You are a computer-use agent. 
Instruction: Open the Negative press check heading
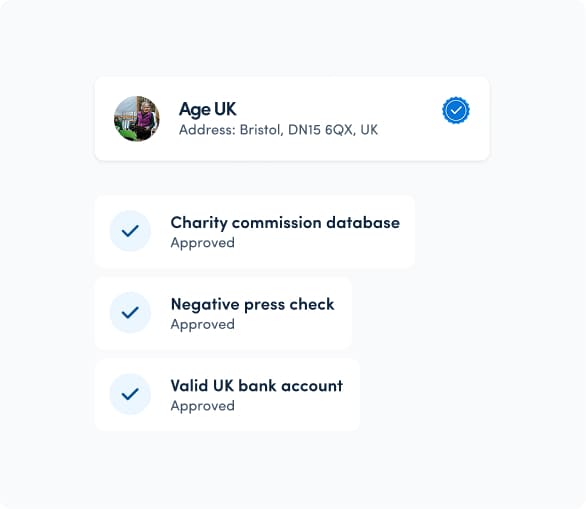(x=252, y=304)
